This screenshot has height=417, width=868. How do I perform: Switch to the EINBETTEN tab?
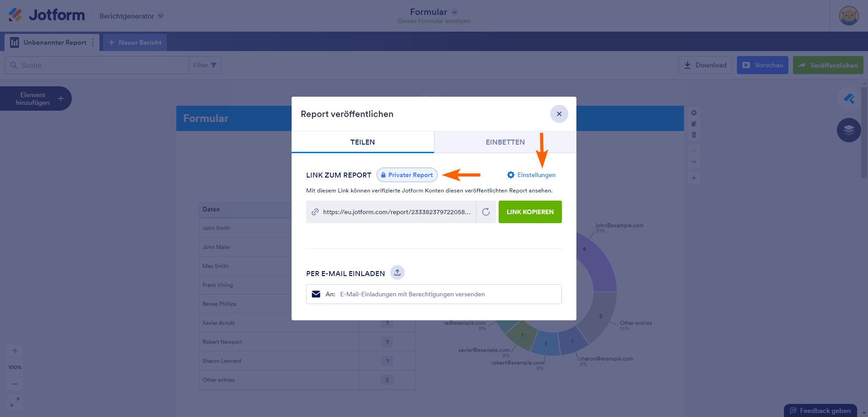pos(505,142)
